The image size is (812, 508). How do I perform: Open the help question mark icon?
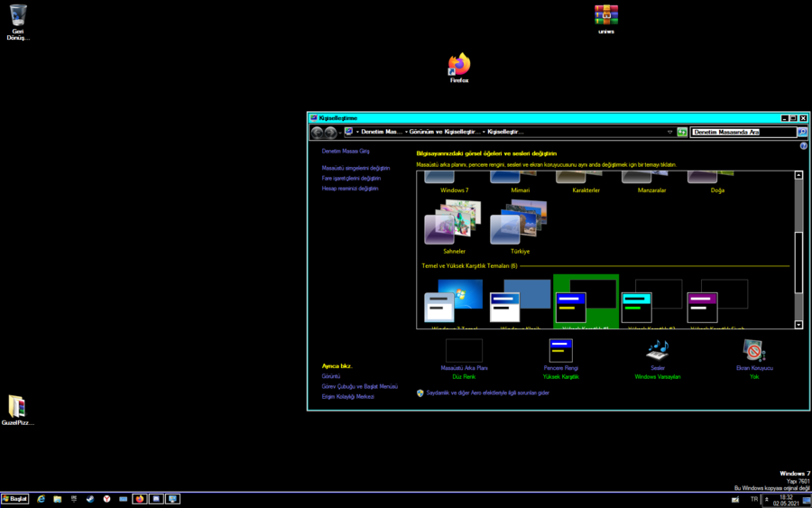click(x=803, y=146)
